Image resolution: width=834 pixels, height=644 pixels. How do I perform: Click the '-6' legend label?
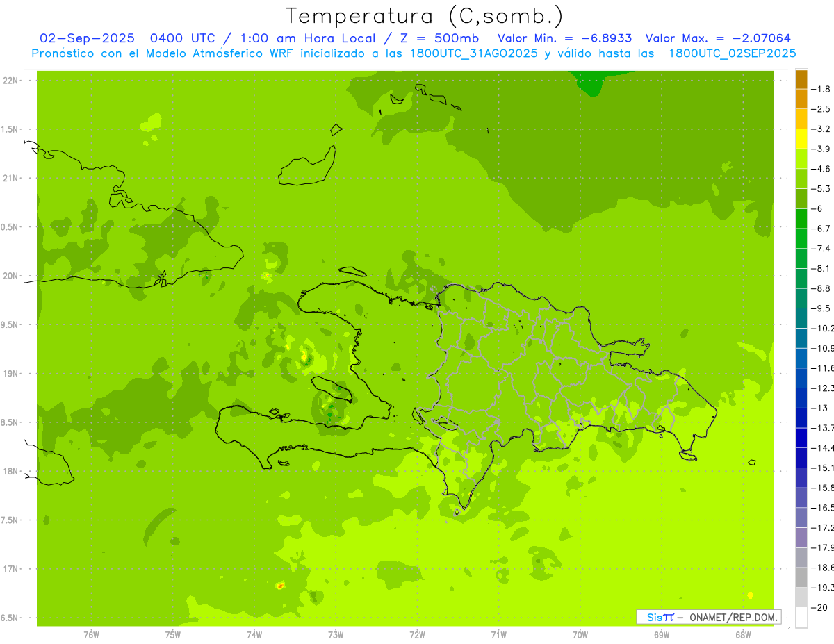pyautogui.click(x=818, y=208)
